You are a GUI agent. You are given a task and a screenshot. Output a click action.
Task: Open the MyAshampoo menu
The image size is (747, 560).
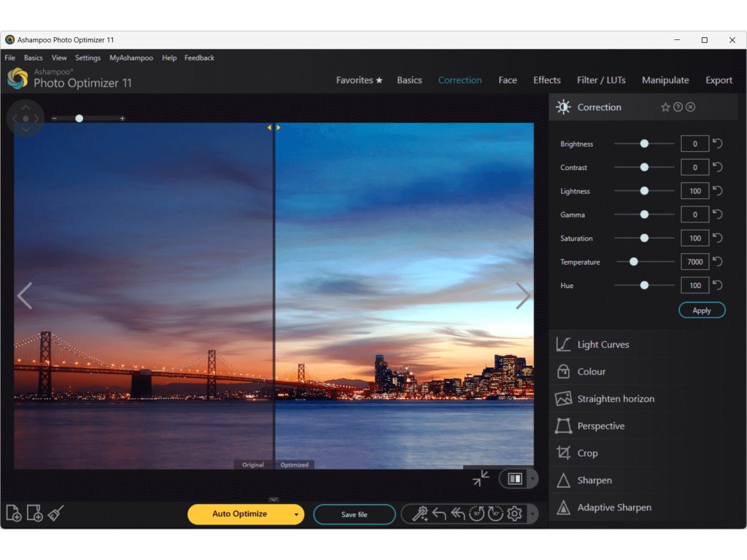pyautogui.click(x=131, y=58)
